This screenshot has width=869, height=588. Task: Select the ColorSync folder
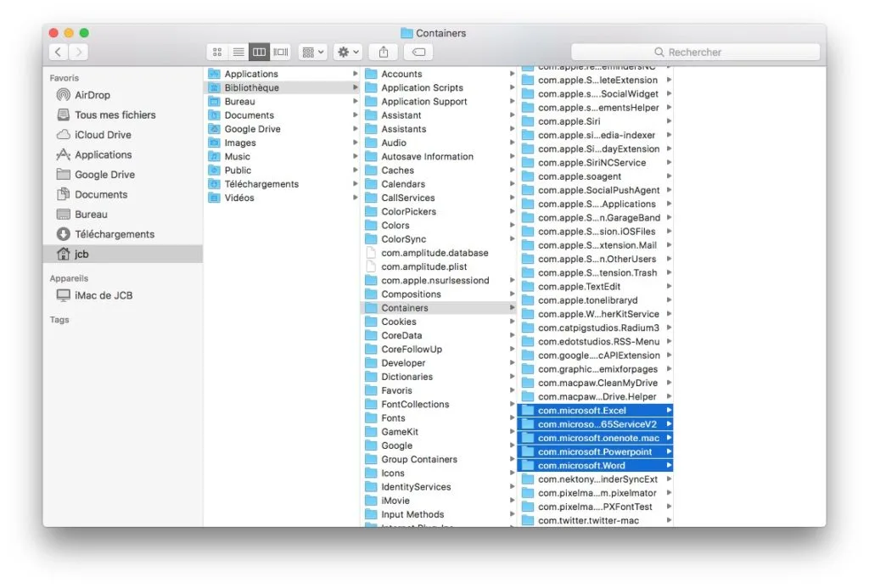(439, 239)
